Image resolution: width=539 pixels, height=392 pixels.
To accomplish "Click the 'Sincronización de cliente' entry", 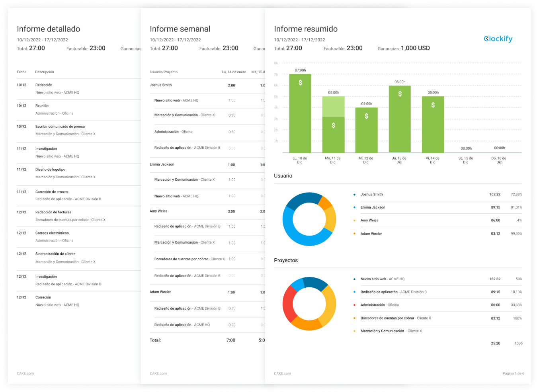I will click(x=55, y=254).
